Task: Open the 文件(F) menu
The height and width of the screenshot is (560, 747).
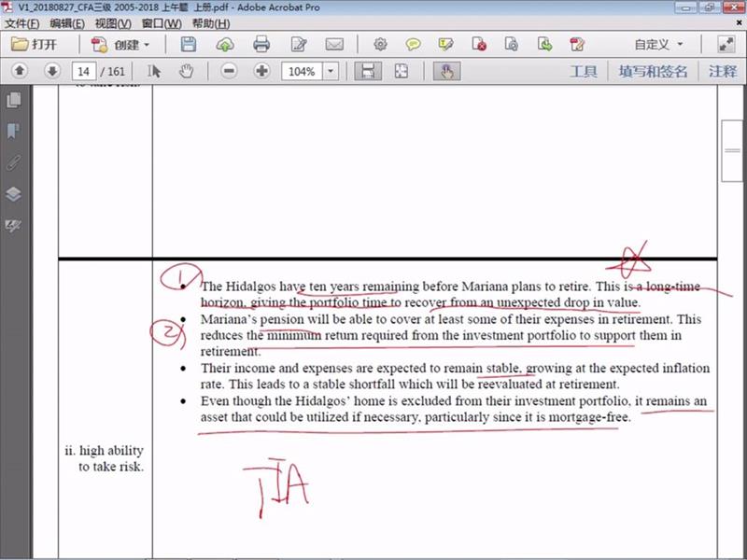Action: [22, 22]
